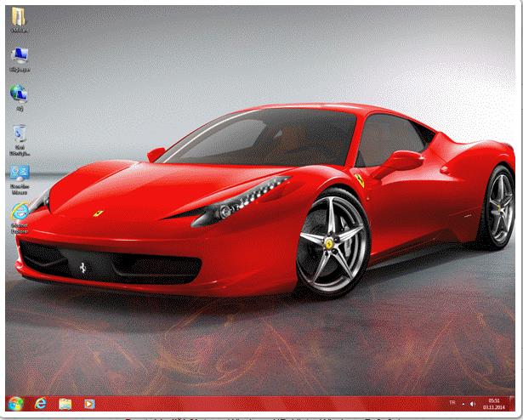Select the Denetim Masası desktop icon

(x=19, y=173)
